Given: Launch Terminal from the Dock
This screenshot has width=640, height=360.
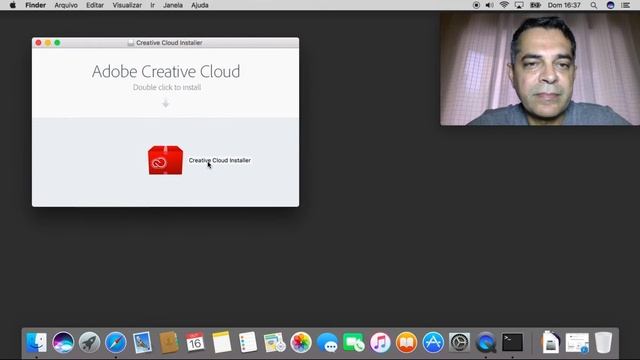Looking at the screenshot, I should coord(512,342).
